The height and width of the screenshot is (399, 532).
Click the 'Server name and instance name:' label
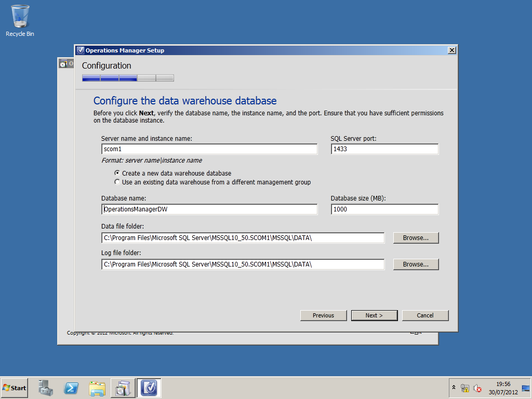click(x=147, y=138)
